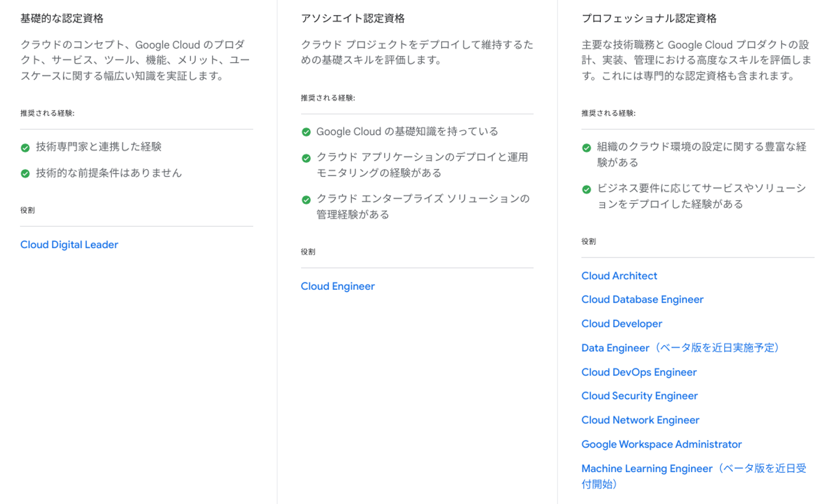
Task: Click the アソシエイト認定資格 heading
Action: tap(352, 18)
